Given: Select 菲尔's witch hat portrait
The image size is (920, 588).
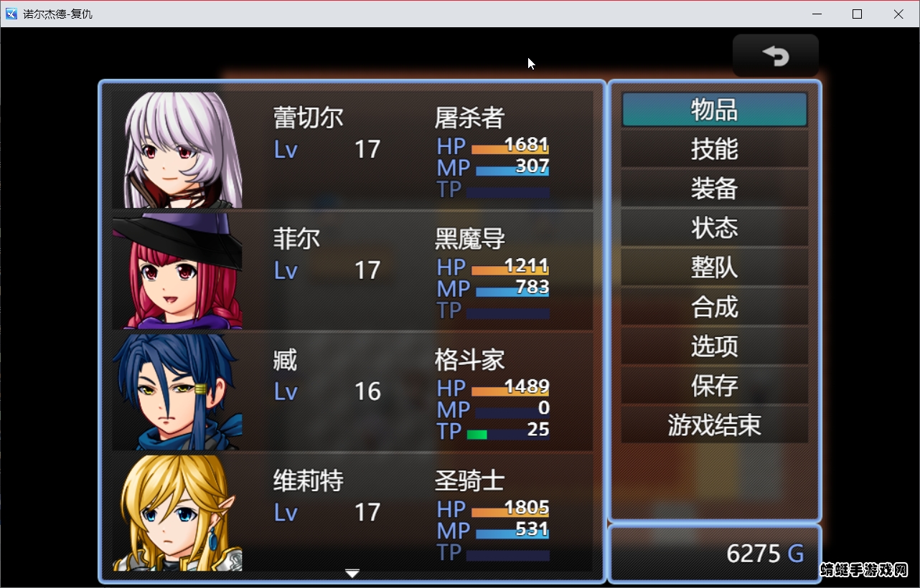Looking at the screenshot, I should click(x=177, y=271).
